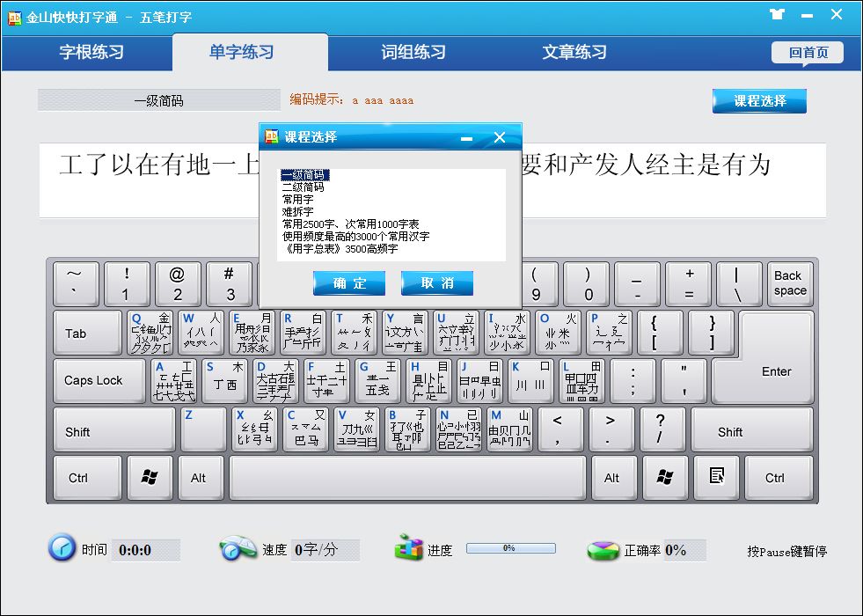This screenshot has height=616, width=863.
Task: Click the clock icon beside 时间
Action: [62, 547]
